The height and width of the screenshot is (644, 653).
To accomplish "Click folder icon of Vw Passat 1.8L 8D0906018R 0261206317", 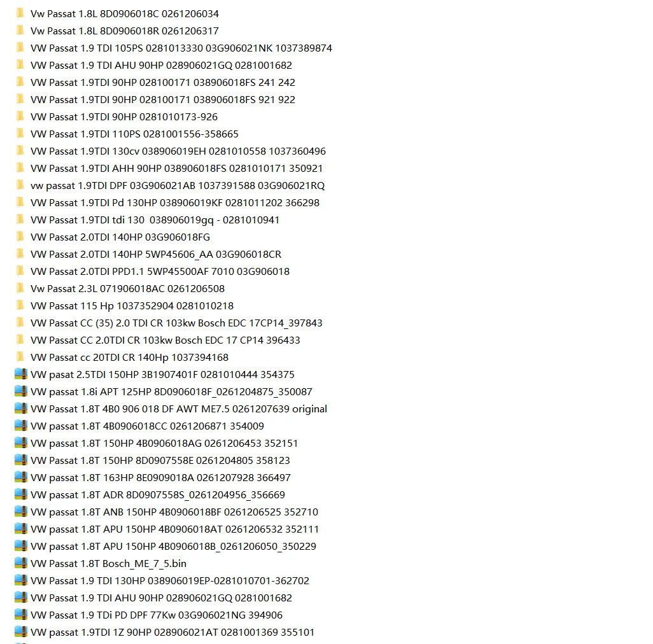I will pos(20,31).
